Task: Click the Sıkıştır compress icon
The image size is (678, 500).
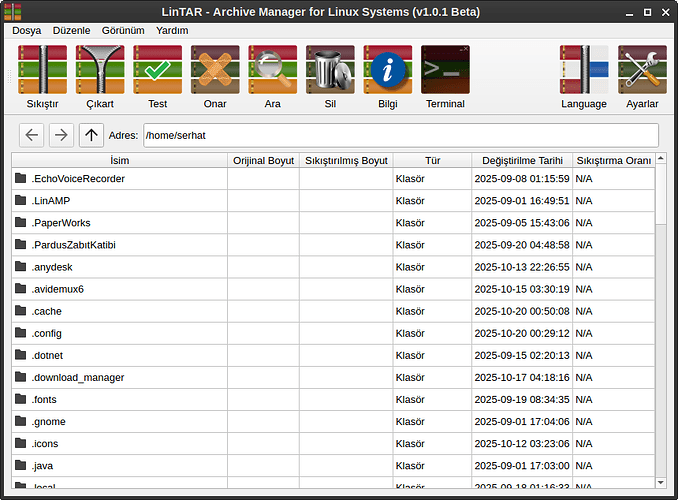Action: coord(42,70)
